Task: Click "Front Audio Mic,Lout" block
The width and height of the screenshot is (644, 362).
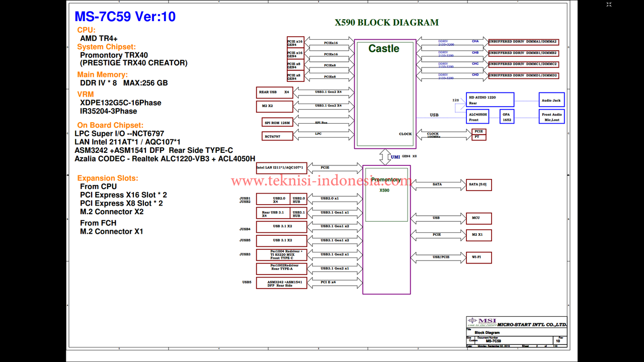Action: (x=551, y=117)
